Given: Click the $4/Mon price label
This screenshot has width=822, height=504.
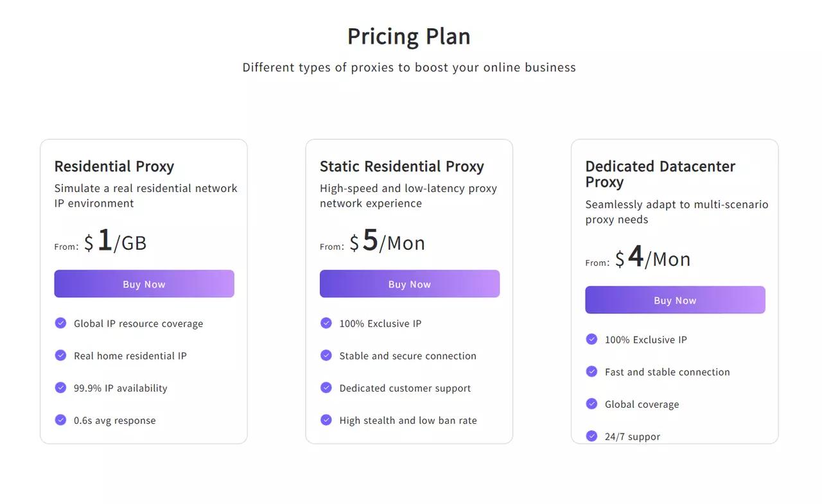Looking at the screenshot, I should [652, 257].
